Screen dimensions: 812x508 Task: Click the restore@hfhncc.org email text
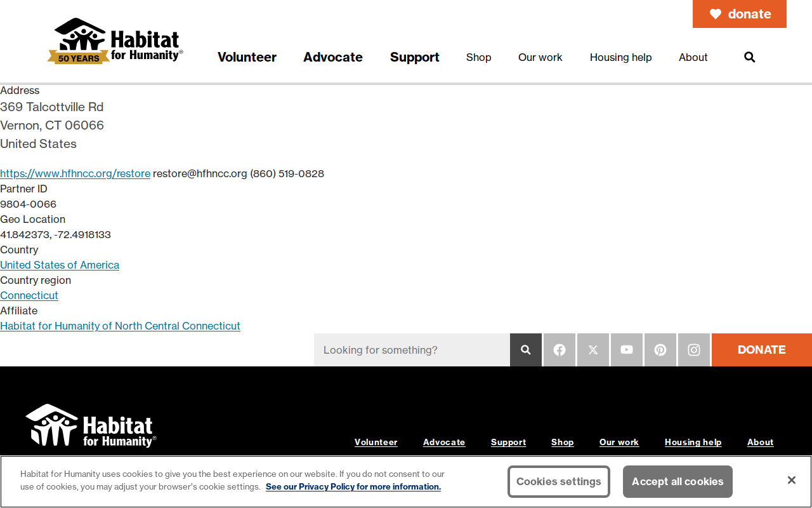(x=200, y=173)
